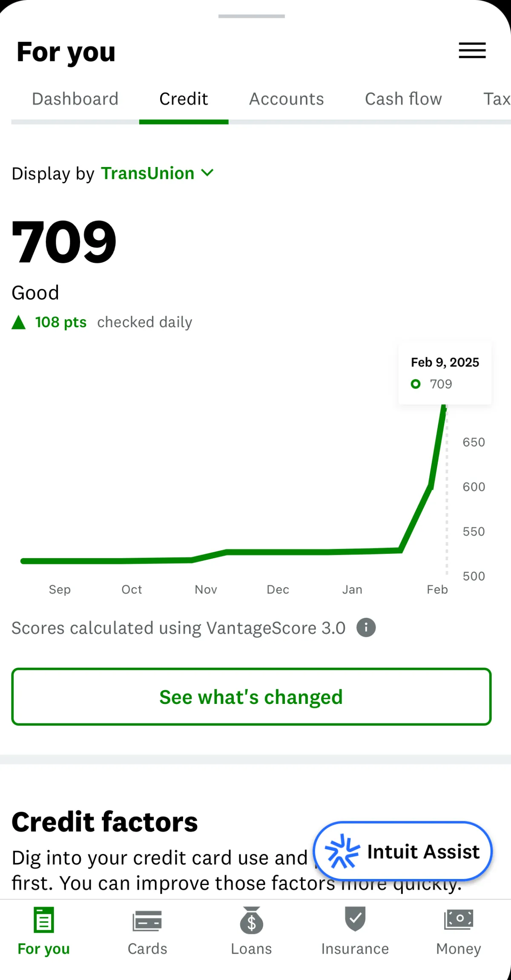
Task: Select the partially visible Tax tab
Action: [x=497, y=99]
